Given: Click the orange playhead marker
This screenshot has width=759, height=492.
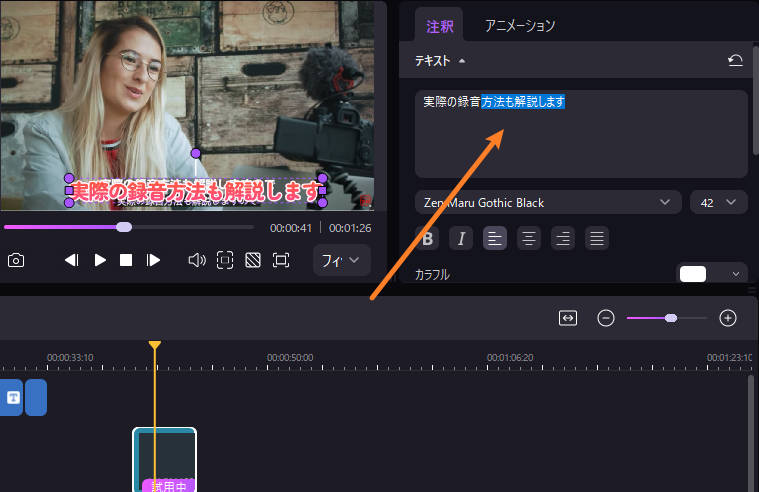Looking at the screenshot, I should pos(155,345).
